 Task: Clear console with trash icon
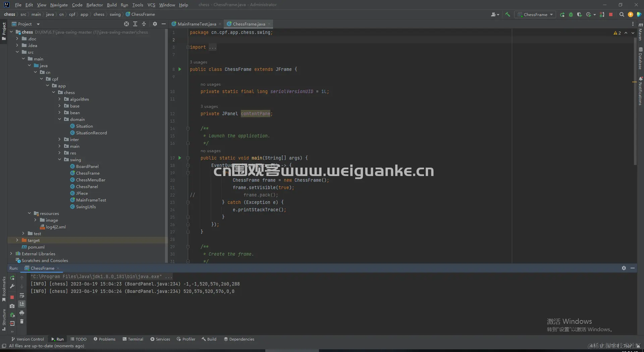pos(22,321)
